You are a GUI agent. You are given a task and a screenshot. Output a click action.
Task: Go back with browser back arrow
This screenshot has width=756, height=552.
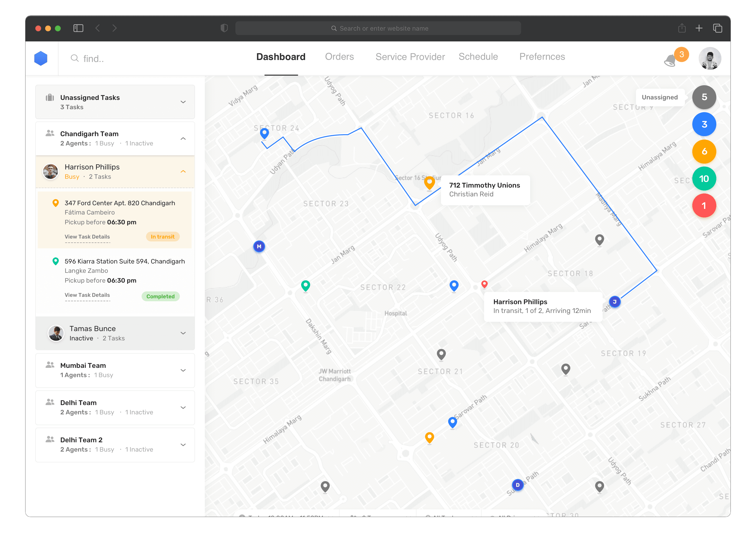98,28
